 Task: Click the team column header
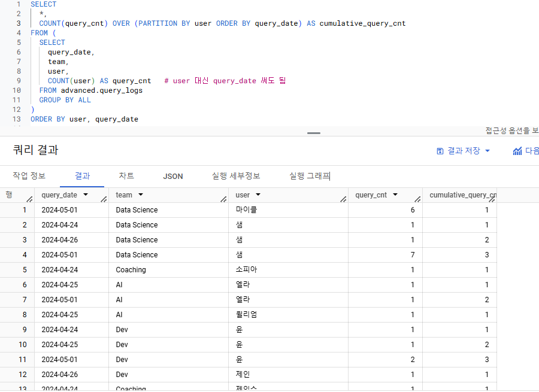tap(124, 195)
